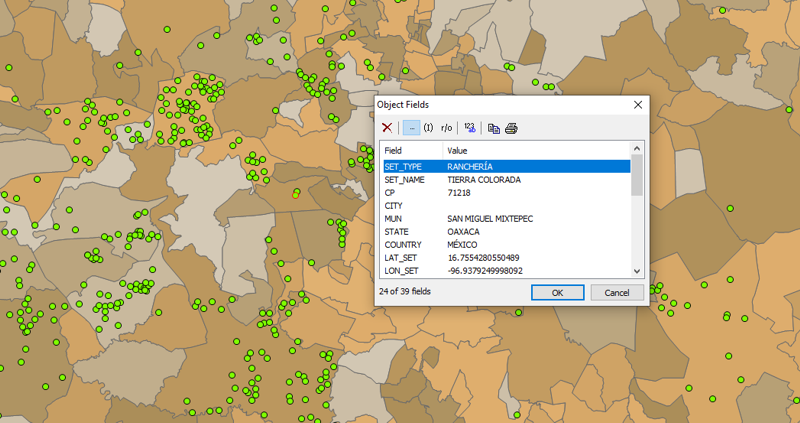The image size is (800, 423).
Task: Click the red X delete icon in toolbar
Action: (x=387, y=128)
